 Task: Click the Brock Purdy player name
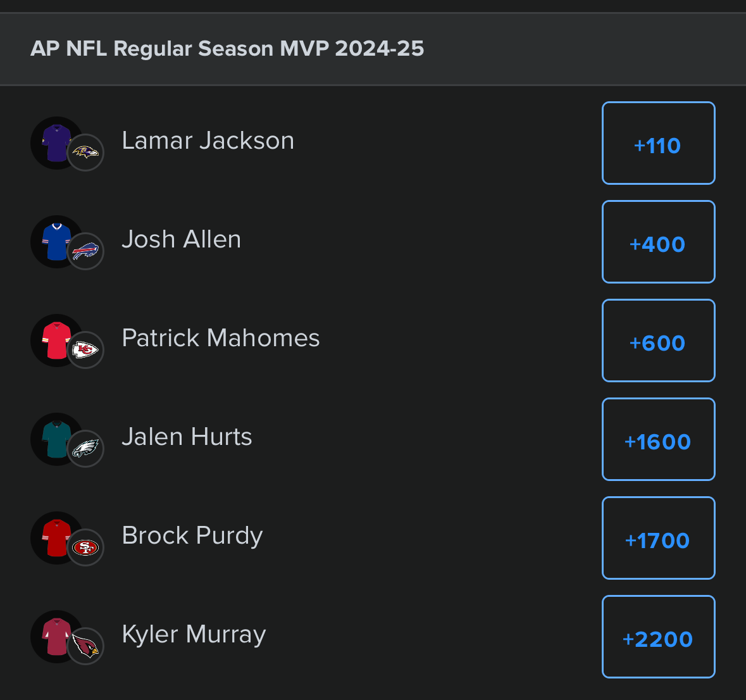click(192, 535)
